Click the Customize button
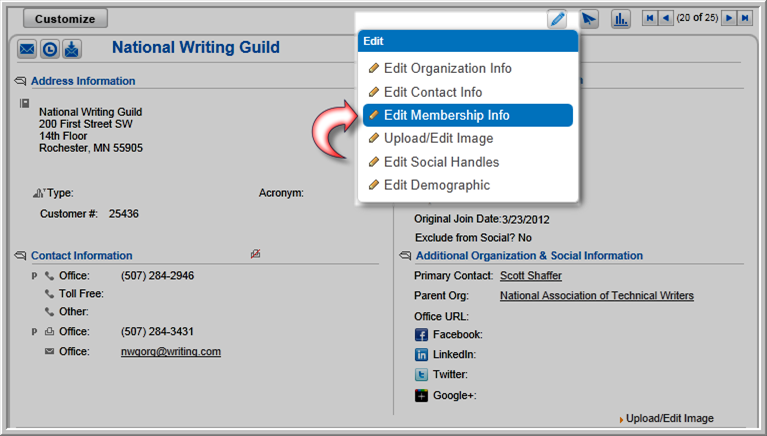 (65, 19)
